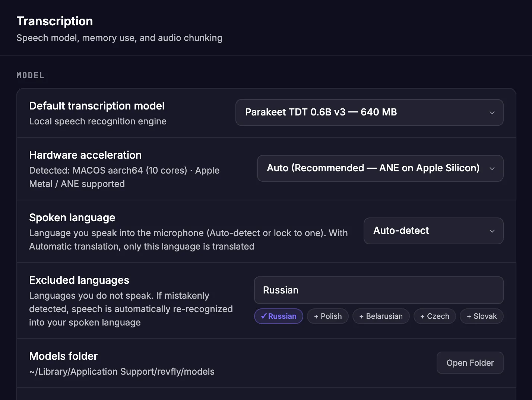Click the Hardware acceleration label

point(85,155)
